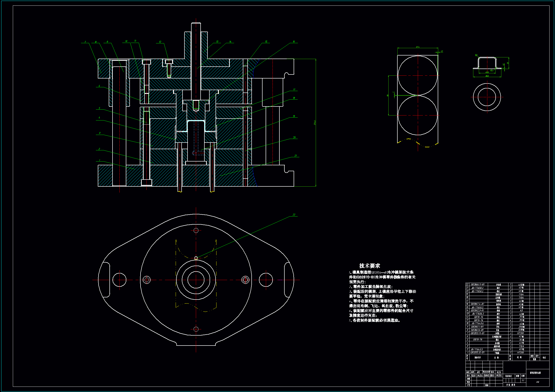Image resolution: width=555 pixels, height=392 pixels.
Task: Select the top small pin hole in plan view
Action: (196, 231)
